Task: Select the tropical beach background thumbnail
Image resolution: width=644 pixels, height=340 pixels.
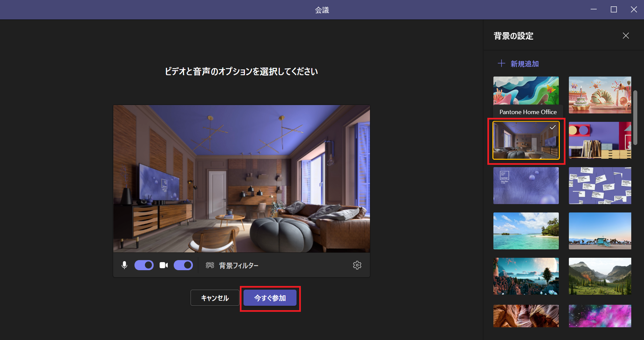Action: click(x=526, y=231)
